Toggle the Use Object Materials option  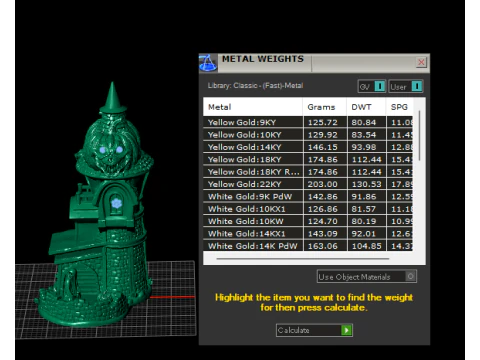click(x=367, y=276)
